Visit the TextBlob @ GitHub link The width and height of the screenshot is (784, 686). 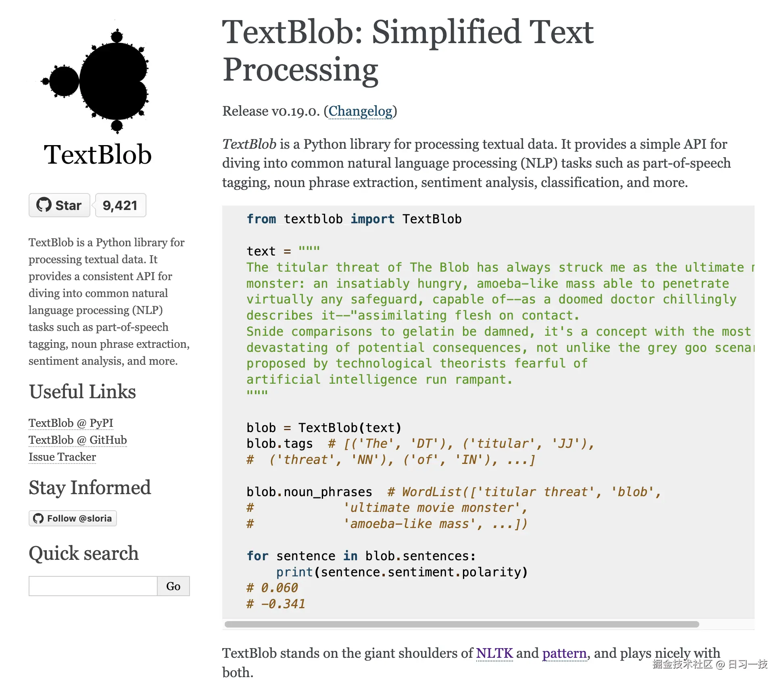tap(77, 440)
